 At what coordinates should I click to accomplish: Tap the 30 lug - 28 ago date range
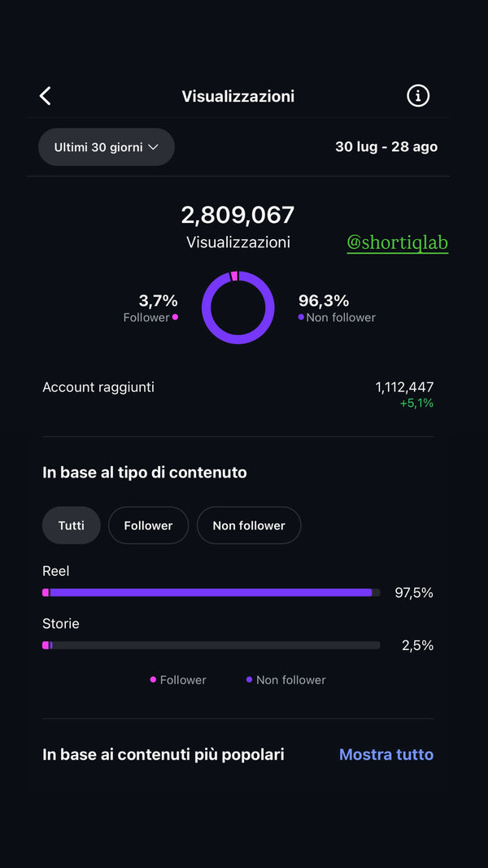[386, 147]
